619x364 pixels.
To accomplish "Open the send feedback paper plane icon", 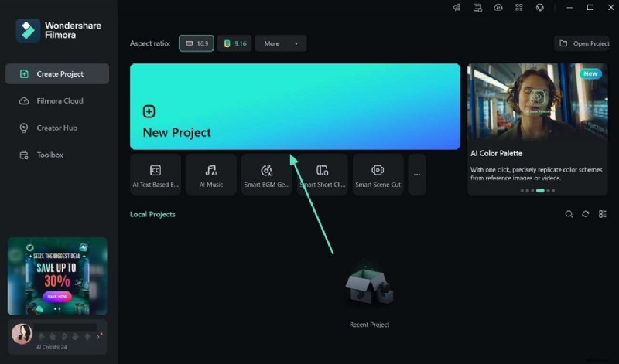I will [457, 8].
